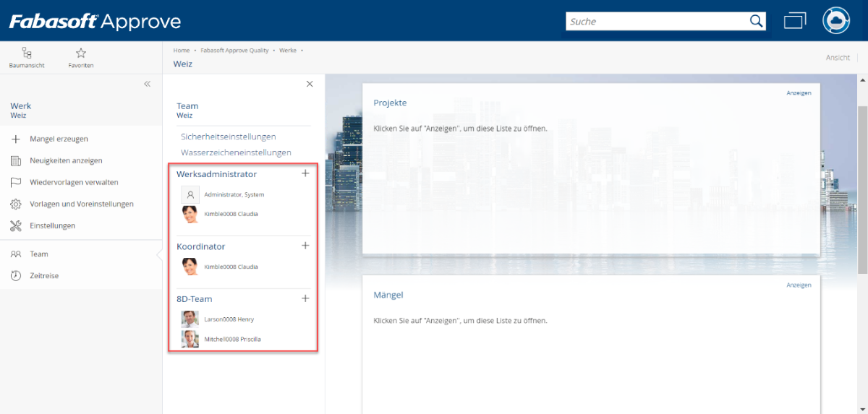This screenshot has height=414, width=868.
Task: Open Einstellungen in sidebar
Action: 52,225
